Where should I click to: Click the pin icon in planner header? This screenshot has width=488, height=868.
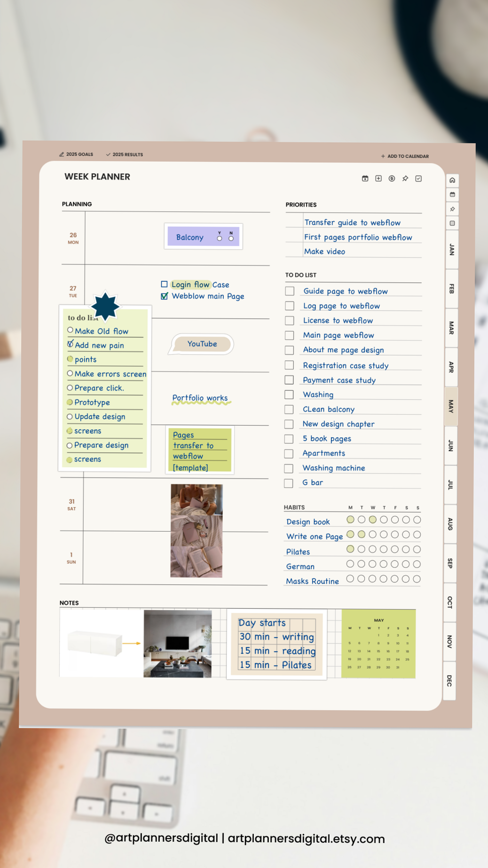pos(405,178)
